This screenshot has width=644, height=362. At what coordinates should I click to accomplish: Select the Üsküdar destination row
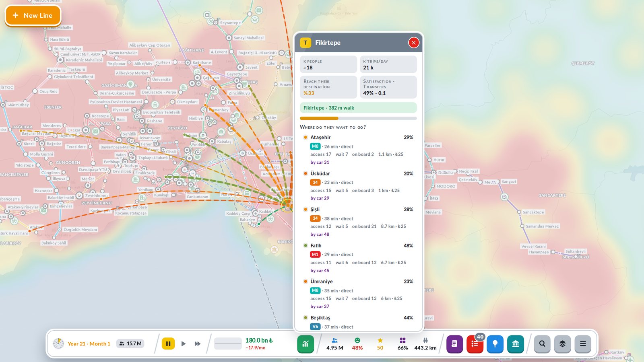click(358, 186)
